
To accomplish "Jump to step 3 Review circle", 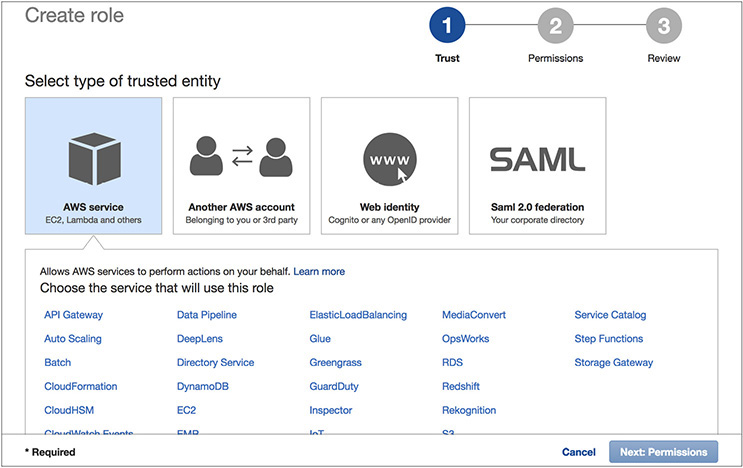I will (x=663, y=26).
